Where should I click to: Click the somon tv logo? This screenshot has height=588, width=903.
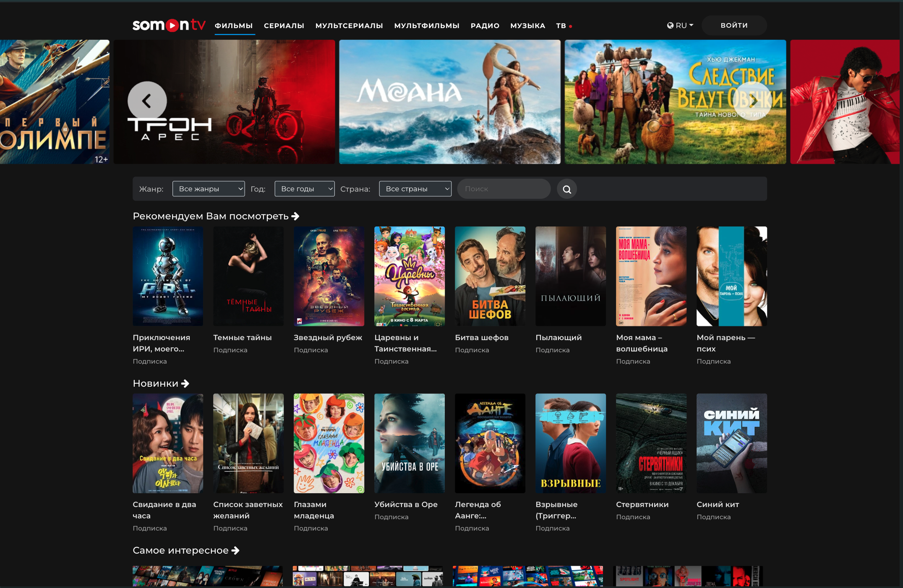click(x=169, y=25)
